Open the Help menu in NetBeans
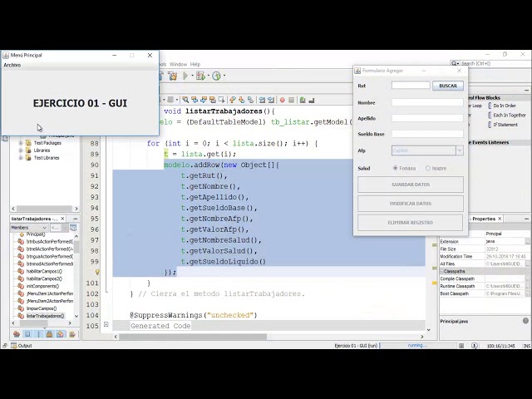Image resolution: width=532 pixels, height=399 pixels. point(195,64)
